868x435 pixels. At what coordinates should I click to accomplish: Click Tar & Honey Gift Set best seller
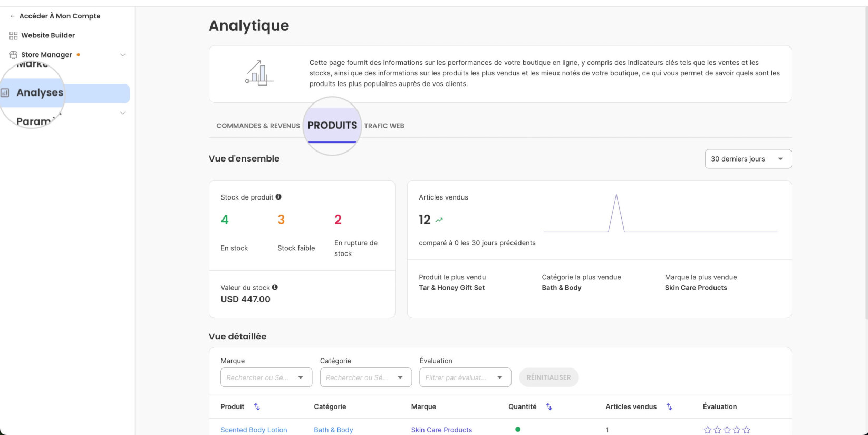[x=451, y=288]
